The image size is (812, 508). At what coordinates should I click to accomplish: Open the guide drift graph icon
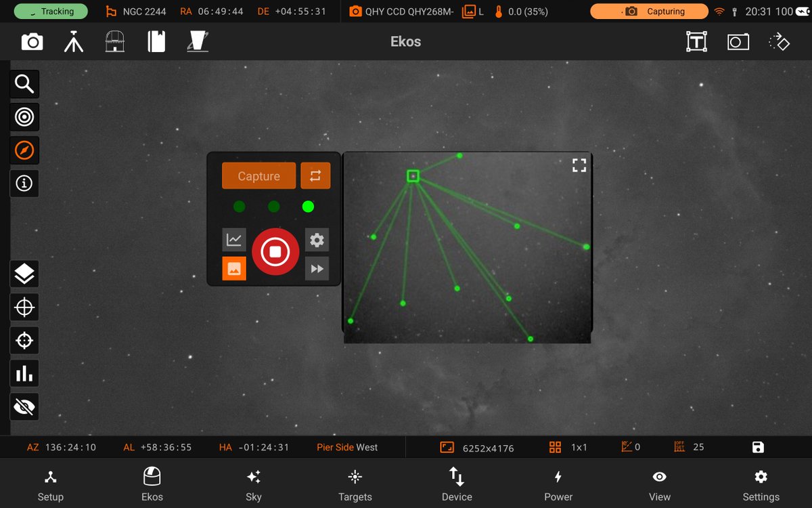(233, 240)
